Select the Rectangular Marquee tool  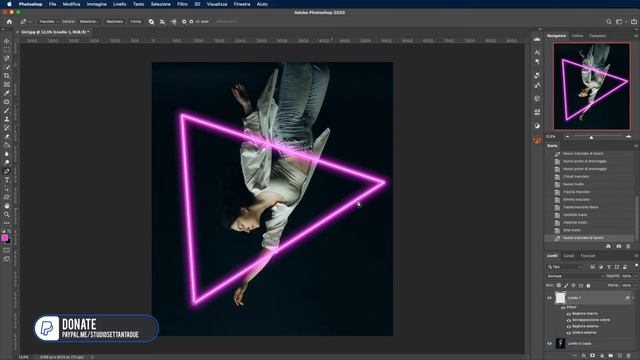(x=7, y=50)
